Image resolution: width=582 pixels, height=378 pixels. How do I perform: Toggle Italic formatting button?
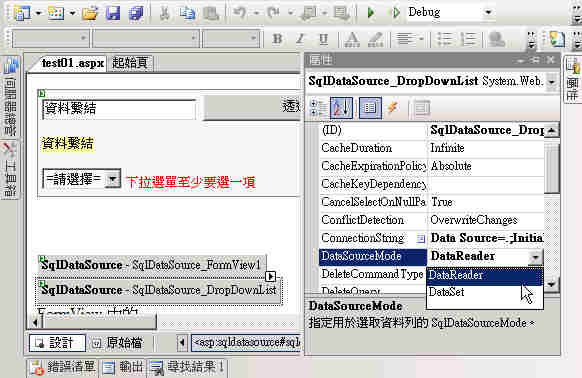pos(301,39)
